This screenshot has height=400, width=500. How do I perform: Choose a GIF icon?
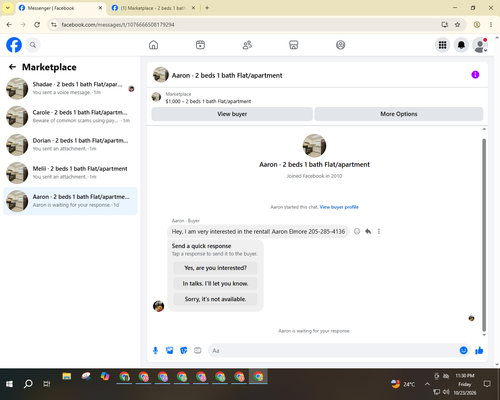(x=198, y=350)
